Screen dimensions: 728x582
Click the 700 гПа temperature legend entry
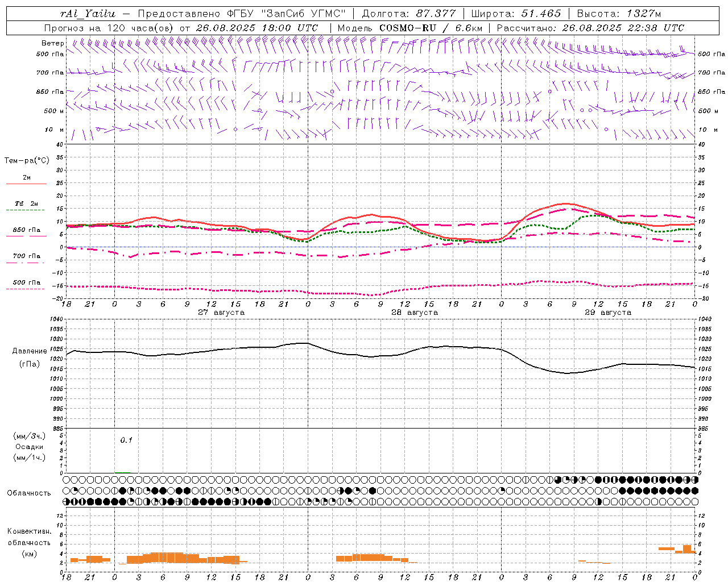pyautogui.click(x=26, y=256)
